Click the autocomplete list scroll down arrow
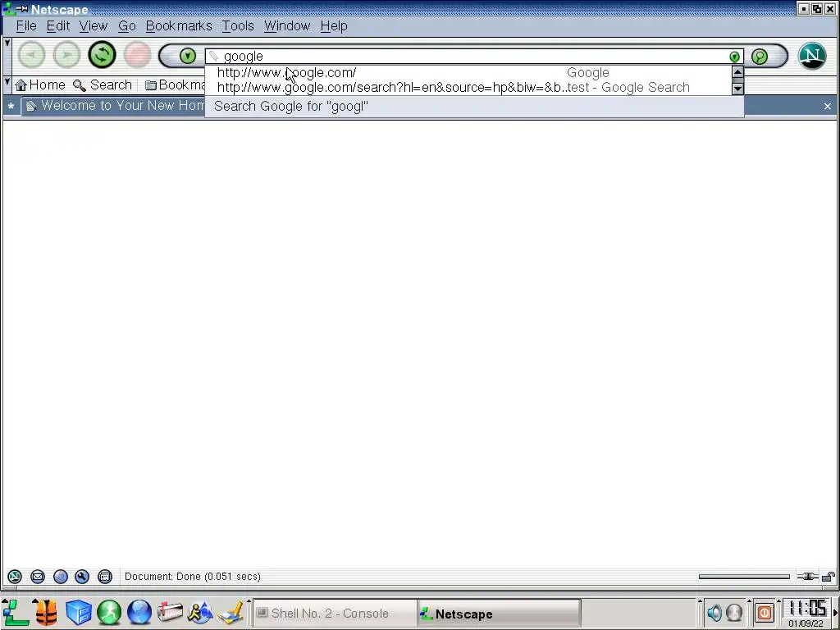This screenshot has height=630, width=840. point(737,89)
